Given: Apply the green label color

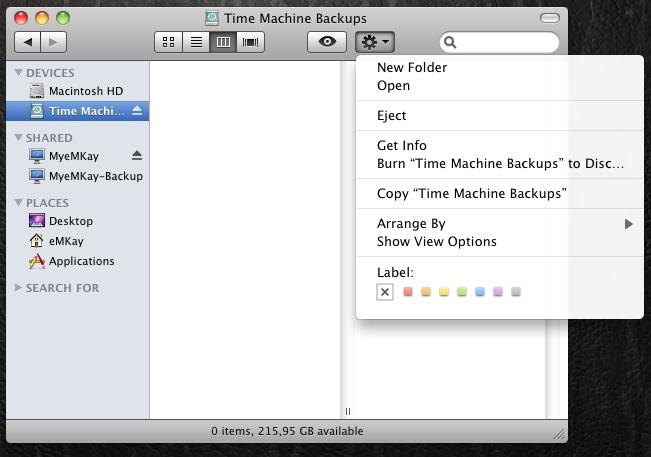Looking at the screenshot, I should tap(462, 292).
